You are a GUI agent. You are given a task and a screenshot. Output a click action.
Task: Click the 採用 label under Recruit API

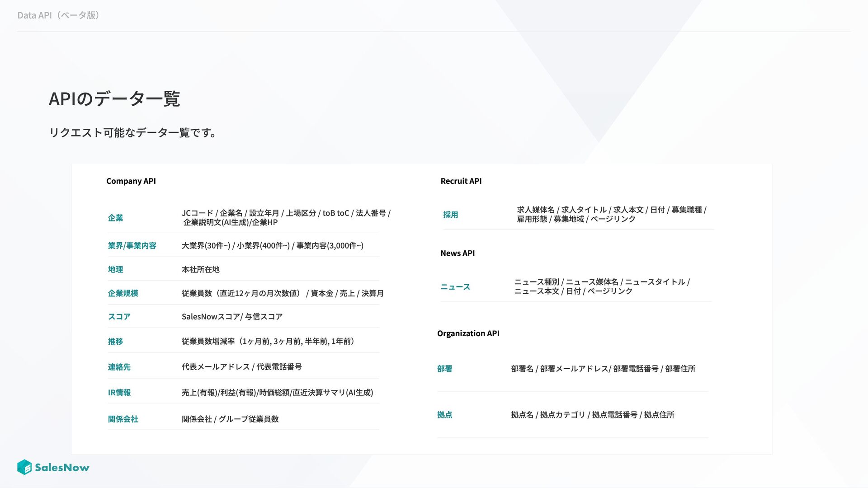click(x=450, y=215)
